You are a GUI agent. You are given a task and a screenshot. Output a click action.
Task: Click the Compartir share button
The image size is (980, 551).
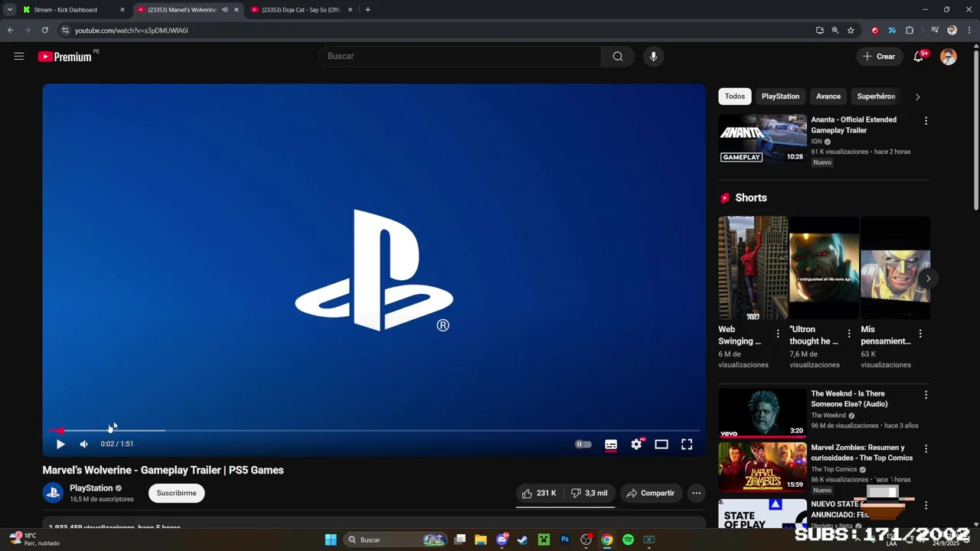coord(650,493)
